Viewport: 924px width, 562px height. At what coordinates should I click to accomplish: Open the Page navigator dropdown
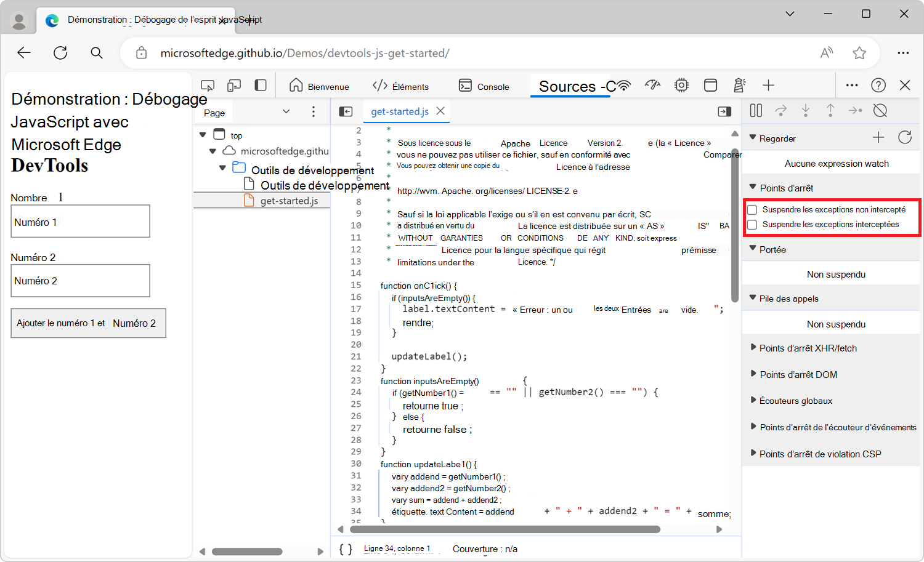coord(286,111)
